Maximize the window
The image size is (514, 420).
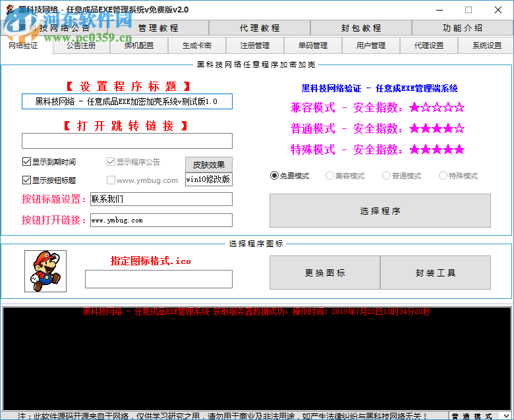(469, 10)
